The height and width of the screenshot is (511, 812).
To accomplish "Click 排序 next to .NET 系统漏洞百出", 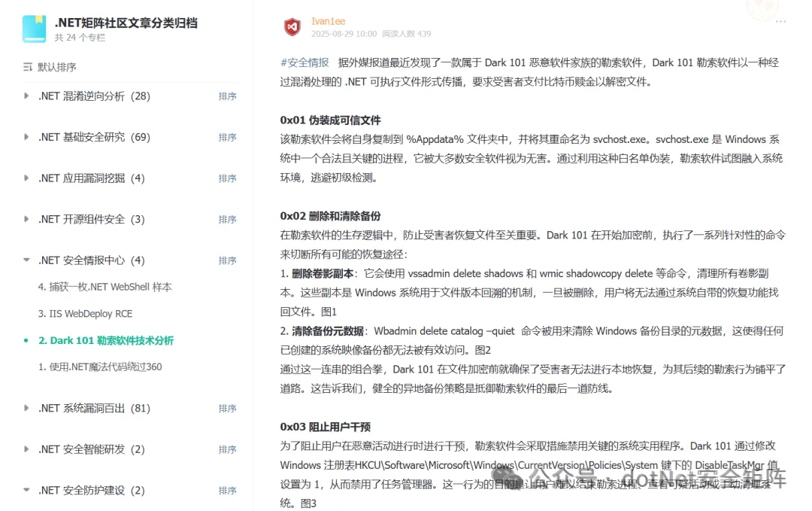I will click(x=227, y=409).
